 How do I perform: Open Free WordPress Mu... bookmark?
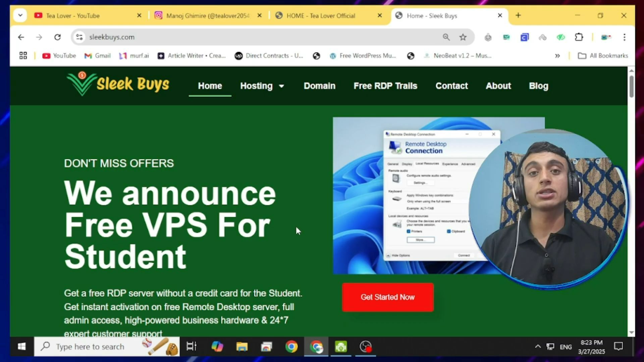363,56
